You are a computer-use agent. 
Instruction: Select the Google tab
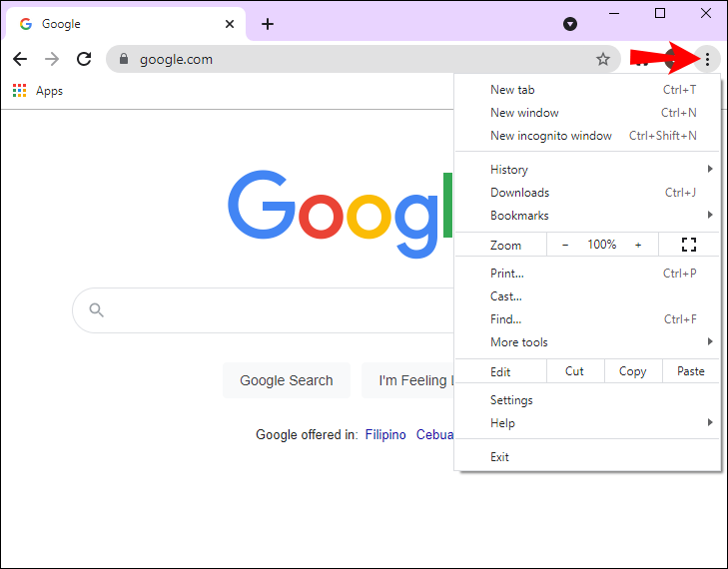tap(126, 24)
